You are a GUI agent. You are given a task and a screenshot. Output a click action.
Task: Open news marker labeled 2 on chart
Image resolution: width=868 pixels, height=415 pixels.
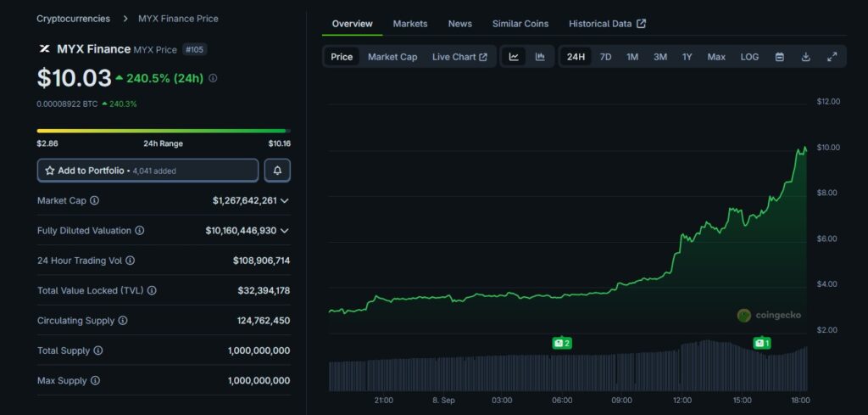coord(562,344)
